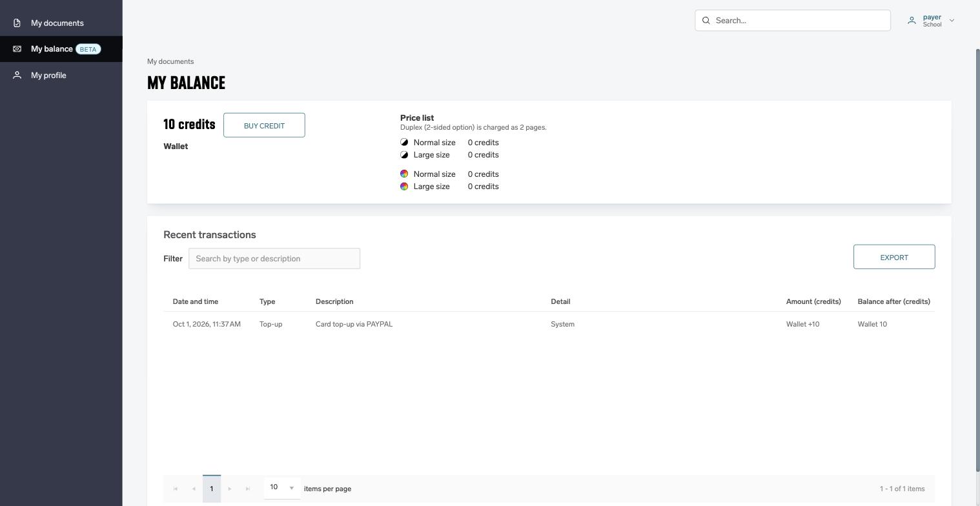
Task: Focus the transactions filter search field
Action: [x=274, y=259]
